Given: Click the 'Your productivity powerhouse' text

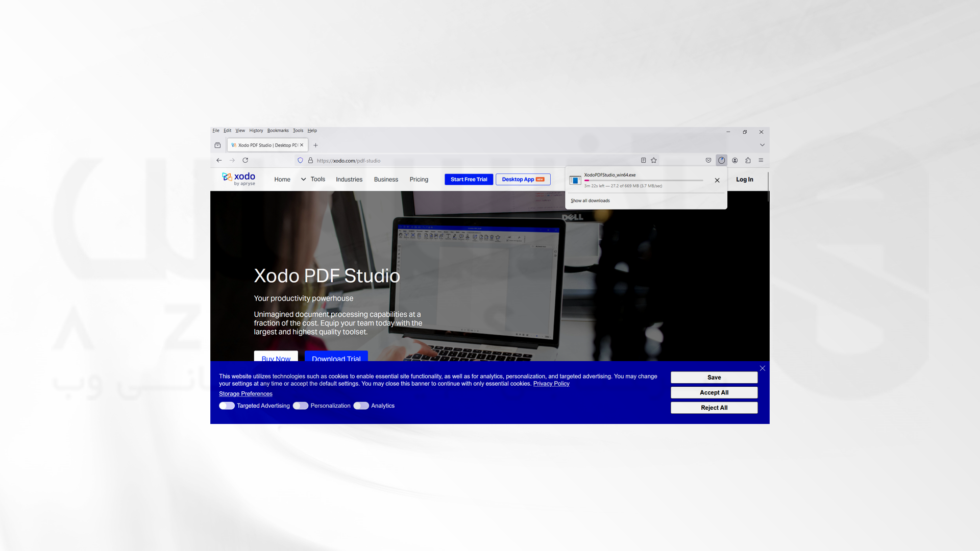Looking at the screenshot, I should pyautogui.click(x=304, y=298).
